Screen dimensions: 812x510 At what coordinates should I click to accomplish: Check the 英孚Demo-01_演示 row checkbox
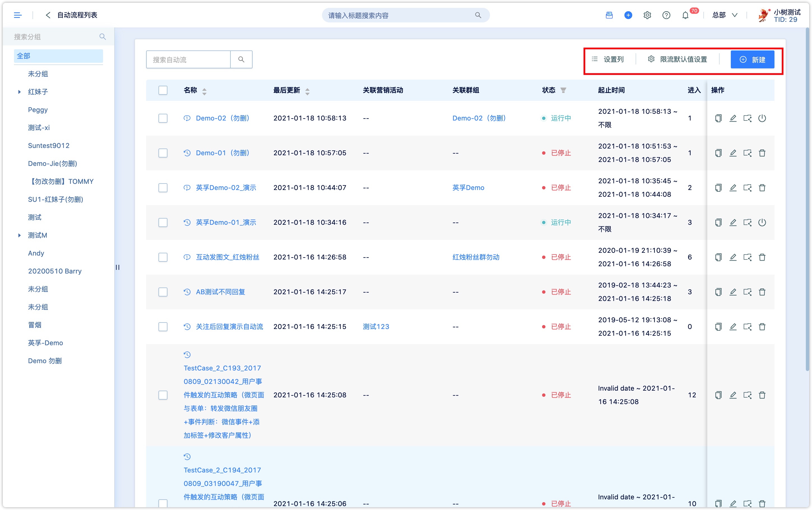pyautogui.click(x=163, y=222)
